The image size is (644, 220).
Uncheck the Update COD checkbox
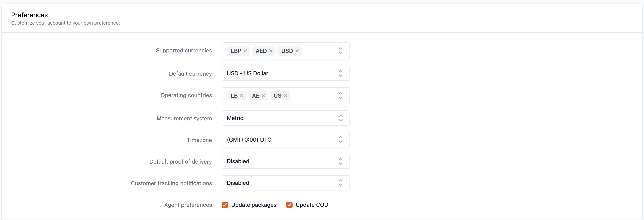tap(289, 205)
